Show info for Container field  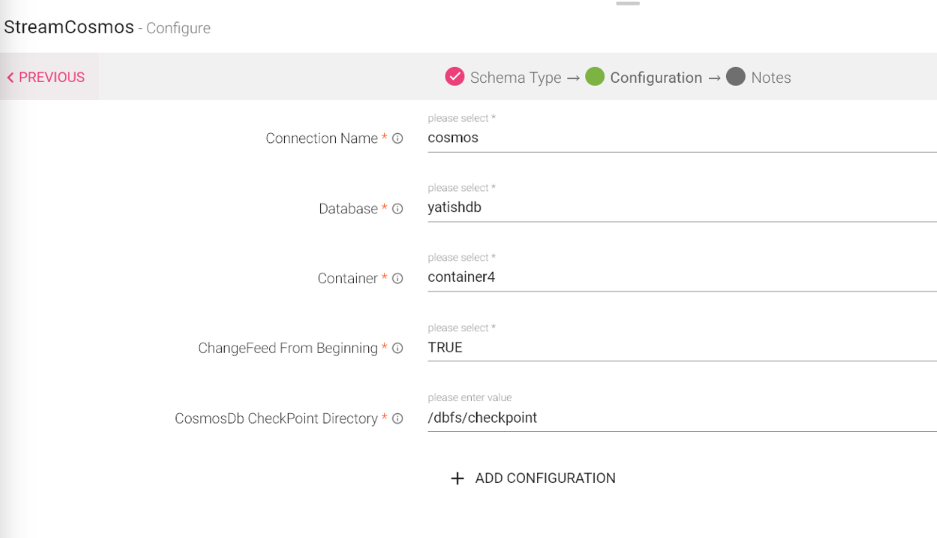coord(397,279)
